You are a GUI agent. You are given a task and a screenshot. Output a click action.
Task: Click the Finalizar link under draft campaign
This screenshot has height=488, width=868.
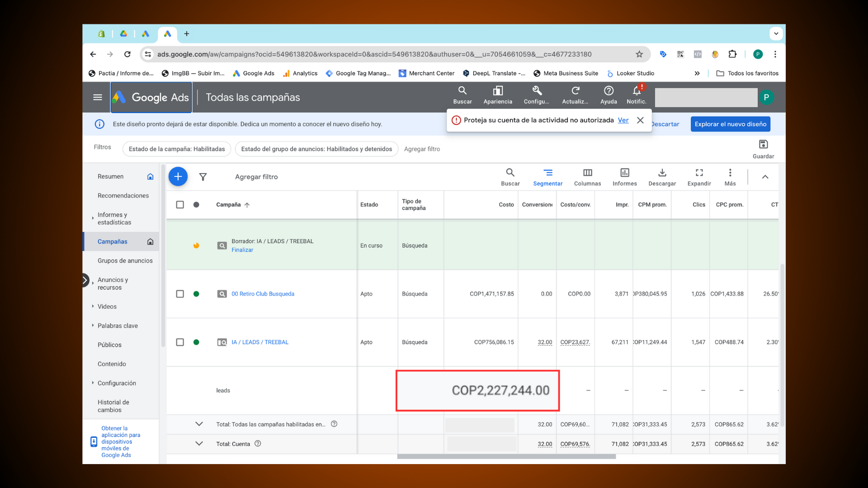[242, 250]
